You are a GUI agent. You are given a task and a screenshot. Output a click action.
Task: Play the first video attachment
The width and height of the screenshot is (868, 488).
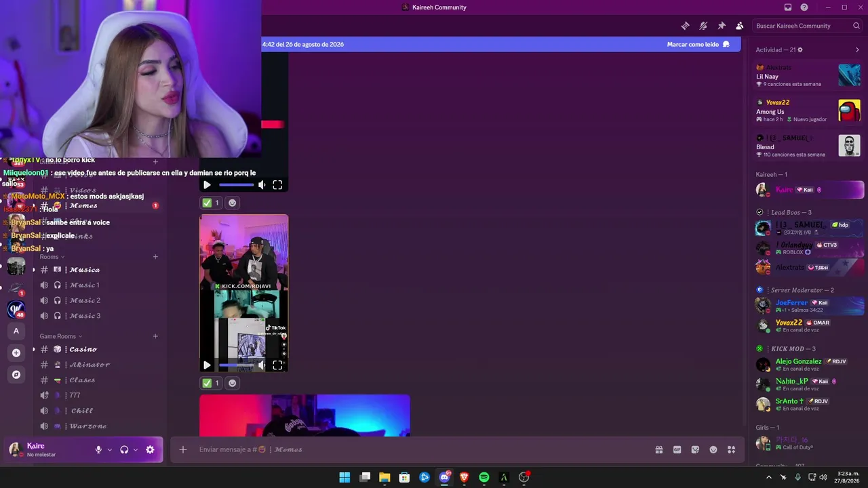click(207, 185)
